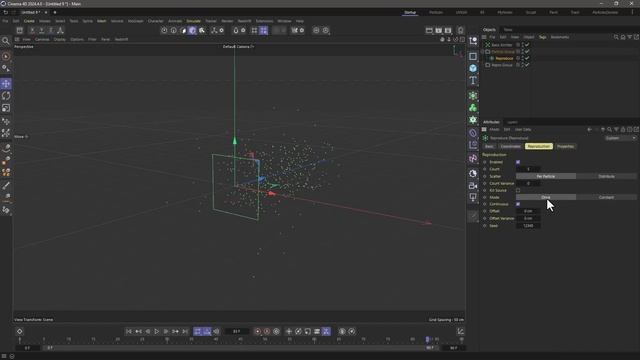Open the Default Camera dropdown in viewport
640x360 pixels.
pyautogui.click(x=238, y=47)
